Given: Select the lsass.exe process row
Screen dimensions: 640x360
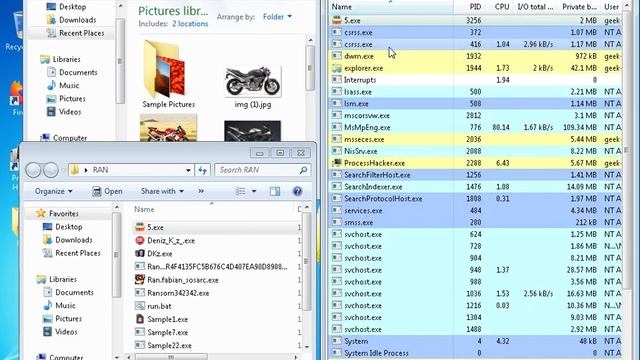Looking at the screenshot, I should click(x=475, y=92).
